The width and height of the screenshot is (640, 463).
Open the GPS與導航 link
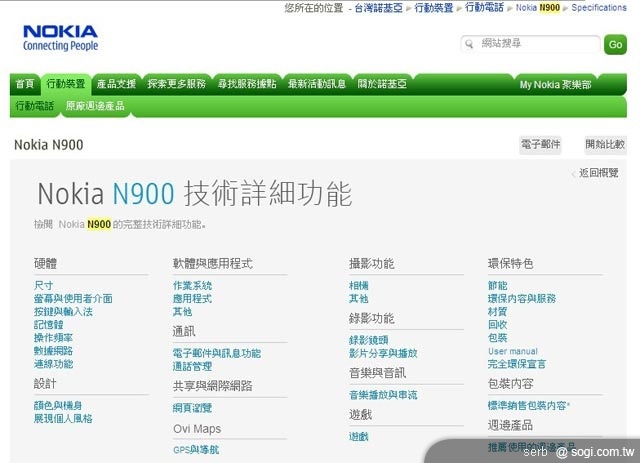[196, 450]
